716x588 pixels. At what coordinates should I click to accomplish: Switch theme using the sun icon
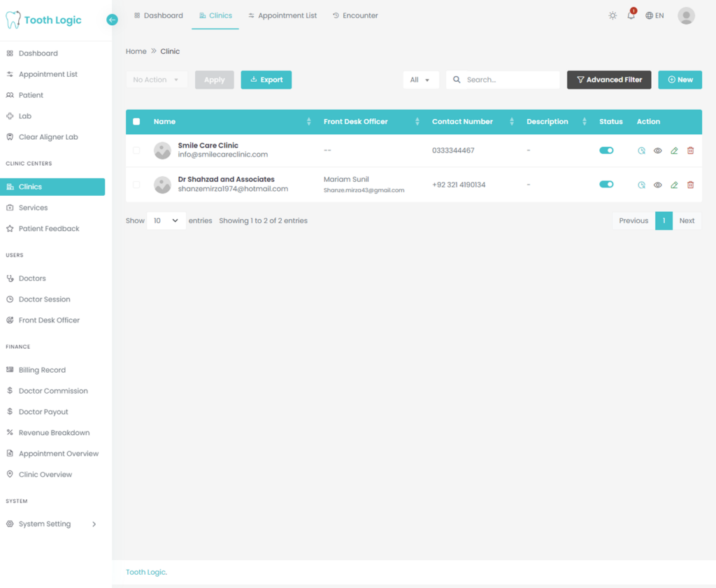(x=613, y=15)
